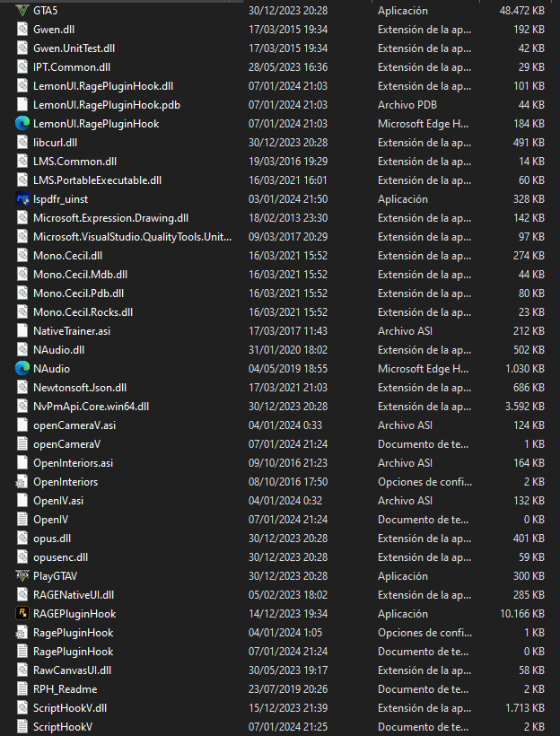The height and width of the screenshot is (736, 560).
Task: Click the lspdfr_uinst application icon
Action: pos(22,199)
